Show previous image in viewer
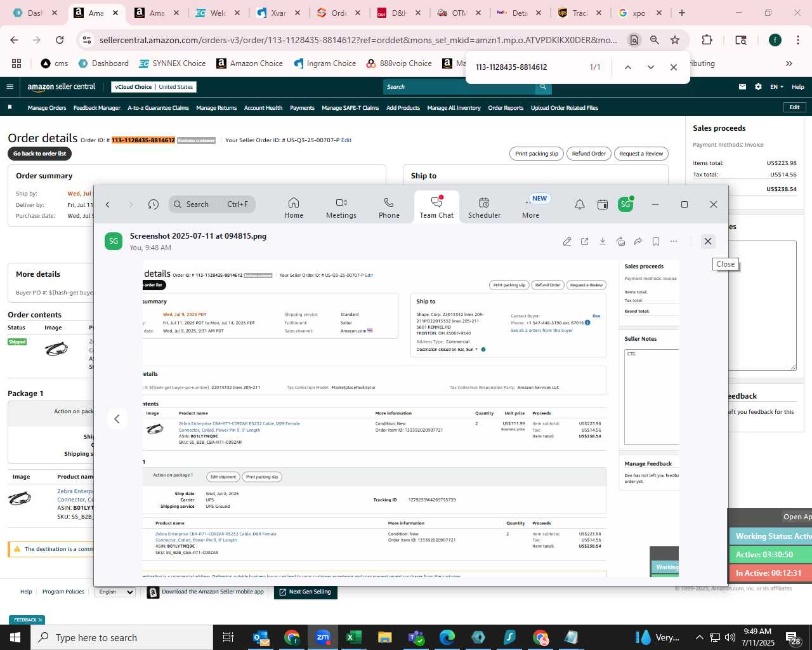812x650 pixels. [x=117, y=419]
